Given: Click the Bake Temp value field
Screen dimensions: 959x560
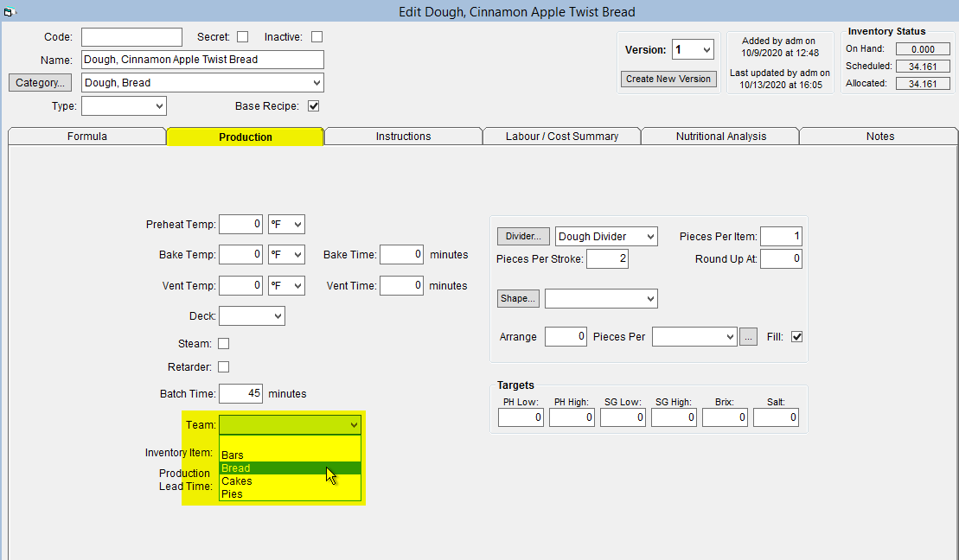Looking at the screenshot, I should (241, 254).
